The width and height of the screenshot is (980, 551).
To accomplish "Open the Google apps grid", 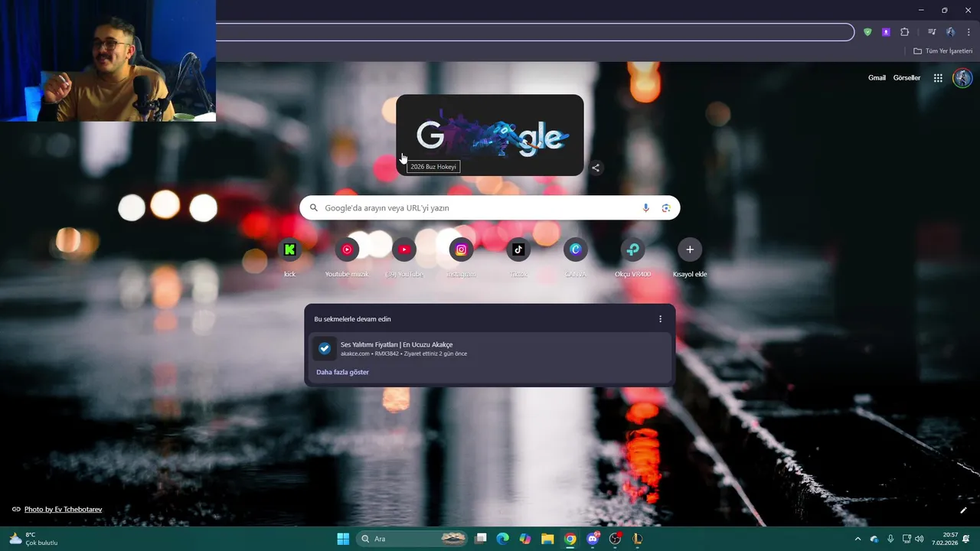I will [x=938, y=78].
